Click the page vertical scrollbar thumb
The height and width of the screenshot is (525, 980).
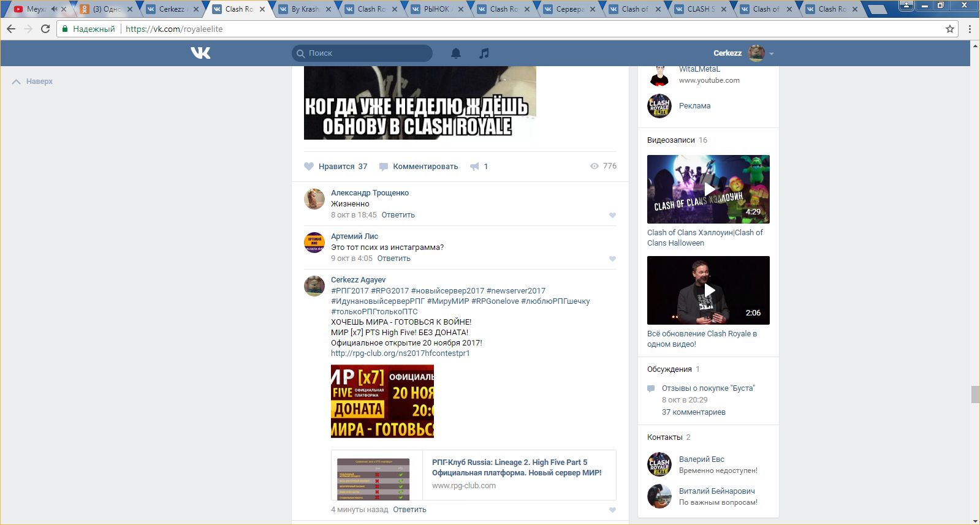click(975, 395)
